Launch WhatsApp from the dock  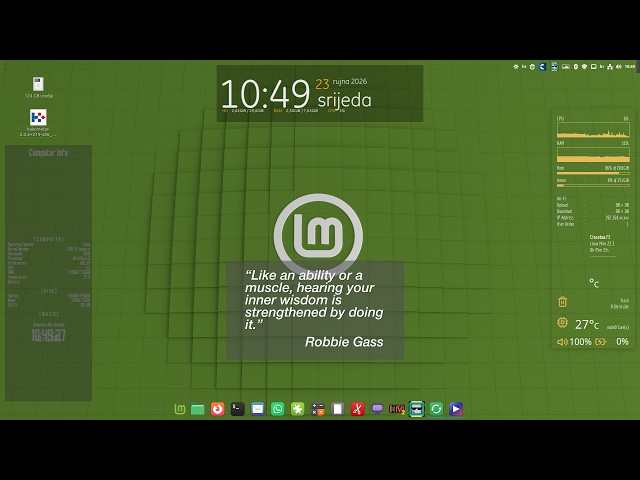tap(278, 409)
